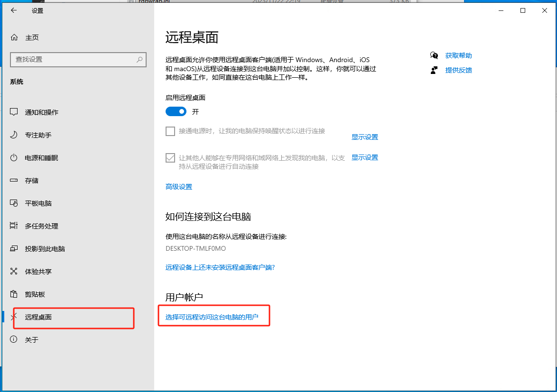Close the Settings window
This screenshot has height=392, width=557.
[x=544, y=10]
